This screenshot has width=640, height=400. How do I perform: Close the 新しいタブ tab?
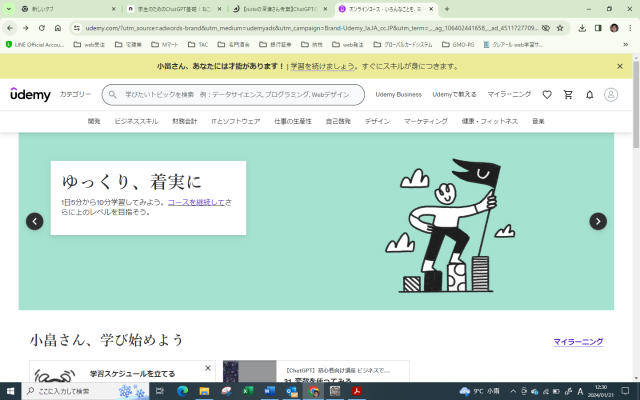113,9
